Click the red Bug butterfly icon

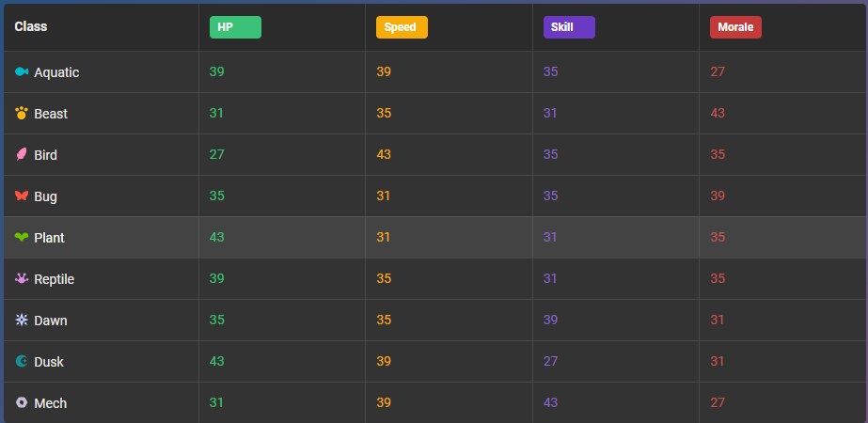pos(22,196)
